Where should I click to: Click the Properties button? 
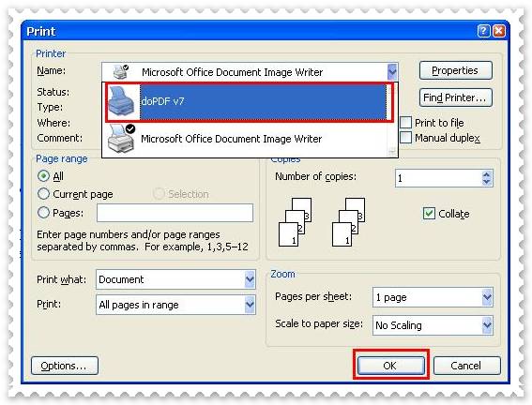[456, 70]
